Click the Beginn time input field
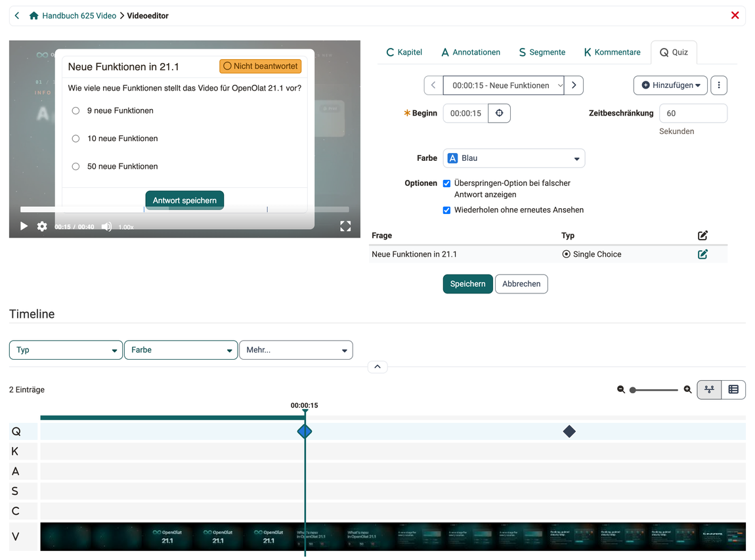 pyautogui.click(x=465, y=113)
